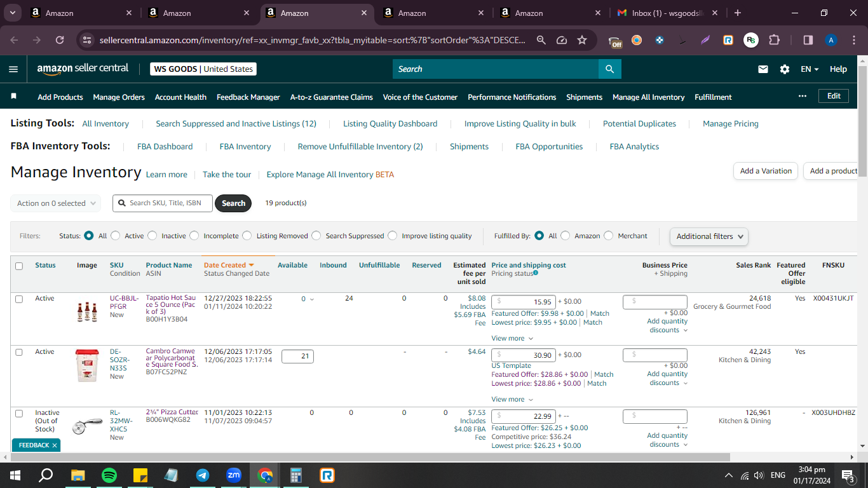Open WS GOODS United States account switcher
This screenshot has width=868, height=488.
point(203,69)
